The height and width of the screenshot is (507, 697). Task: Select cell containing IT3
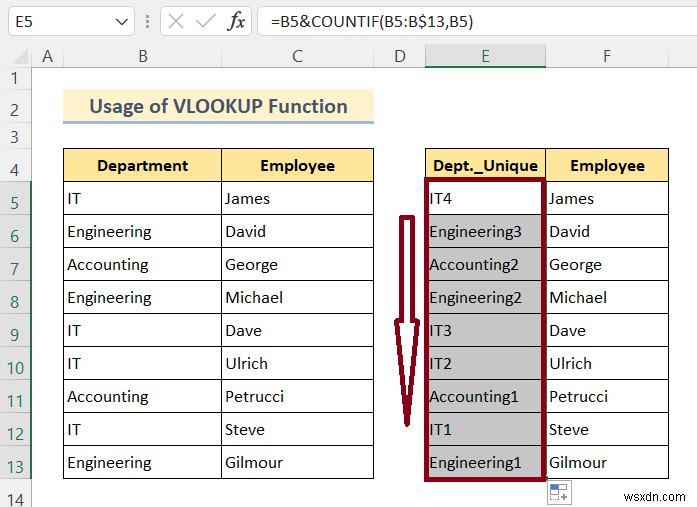point(485,331)
